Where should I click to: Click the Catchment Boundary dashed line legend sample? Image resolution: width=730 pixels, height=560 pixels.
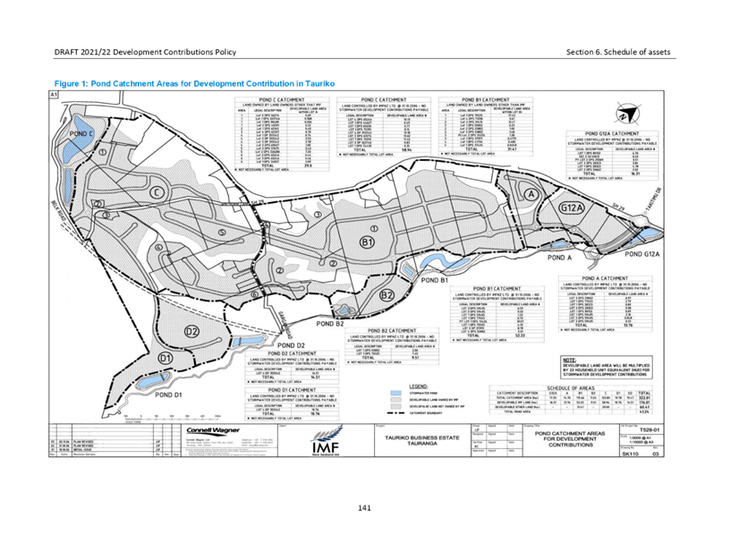click(x=395, y=413)
